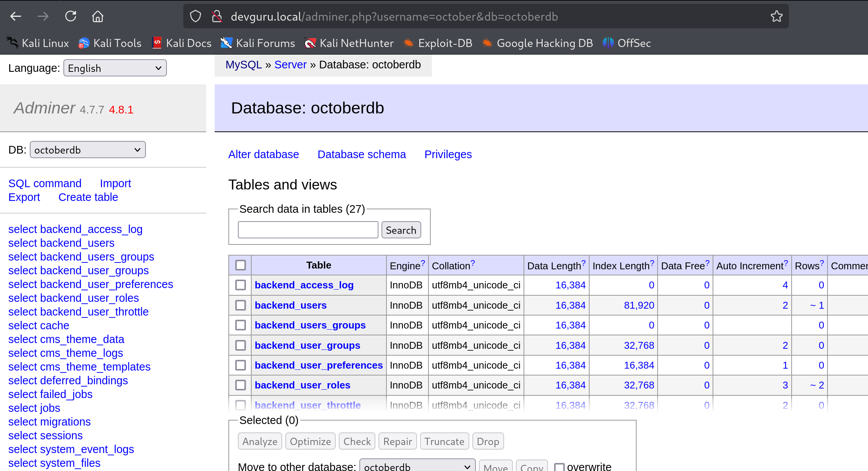Image resolution: width=868 pixels, height=471 pixels.
Task: Check the backend_user_groups row checkbox
Action: pos(241,345)
